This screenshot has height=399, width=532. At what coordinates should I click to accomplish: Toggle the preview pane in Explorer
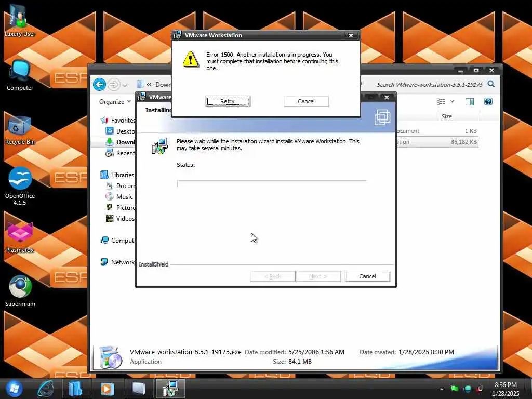470,102
